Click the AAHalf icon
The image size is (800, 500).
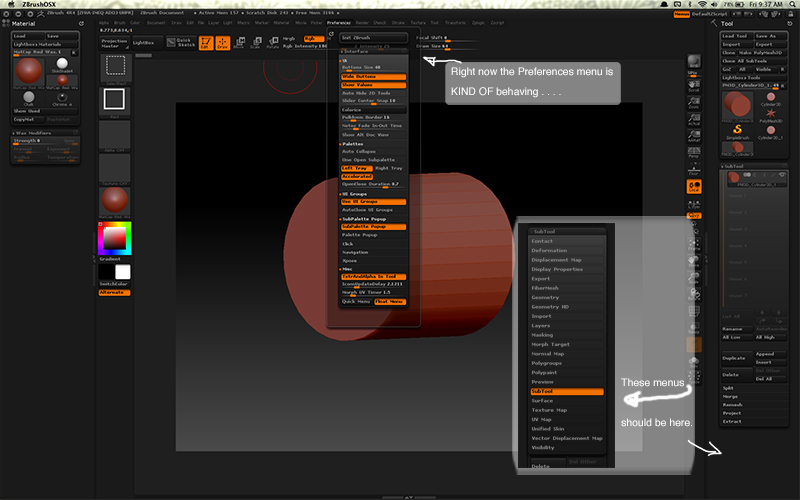(694, 136)
